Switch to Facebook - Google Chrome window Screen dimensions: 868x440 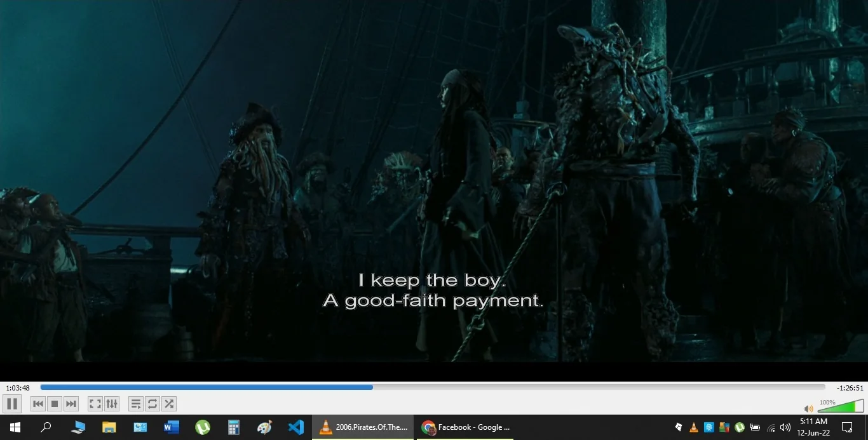coord(465,427)
